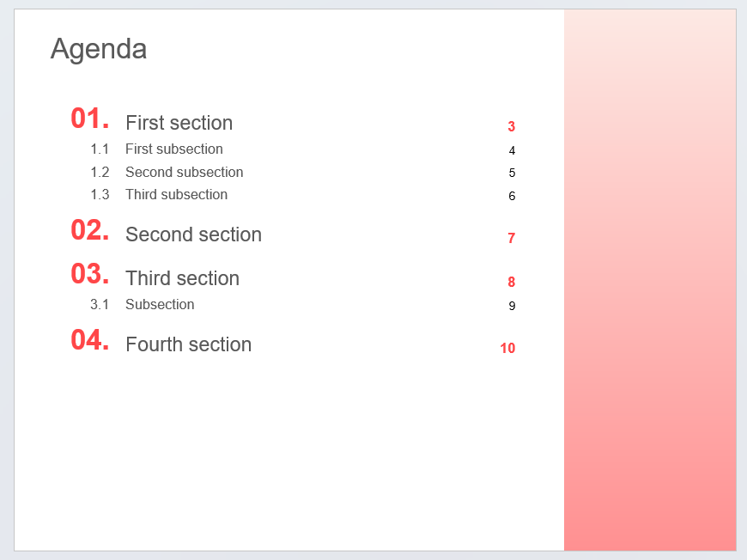The image size is (747, 560).
Task: Open the Third section entry
Action: pyautogui.click(x=183, y=278)
